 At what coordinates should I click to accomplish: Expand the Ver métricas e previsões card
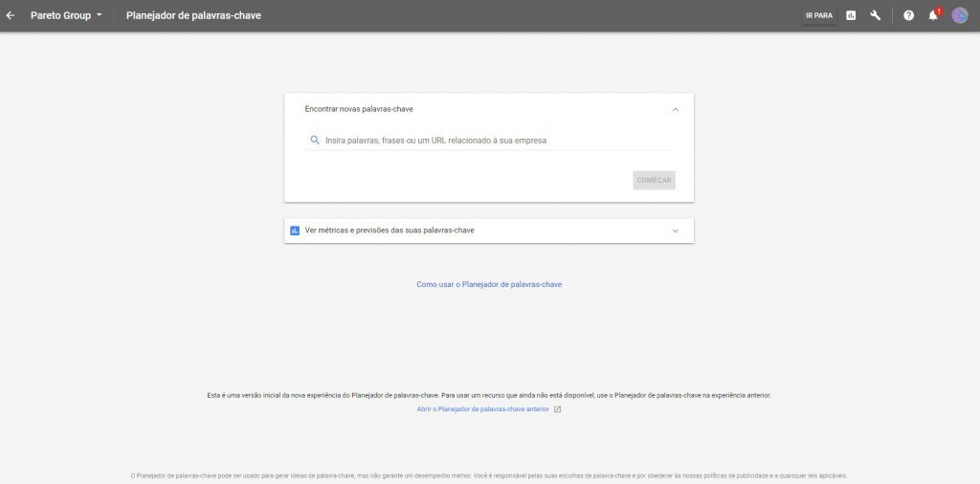pyautogui.click(x=675, y=231)
